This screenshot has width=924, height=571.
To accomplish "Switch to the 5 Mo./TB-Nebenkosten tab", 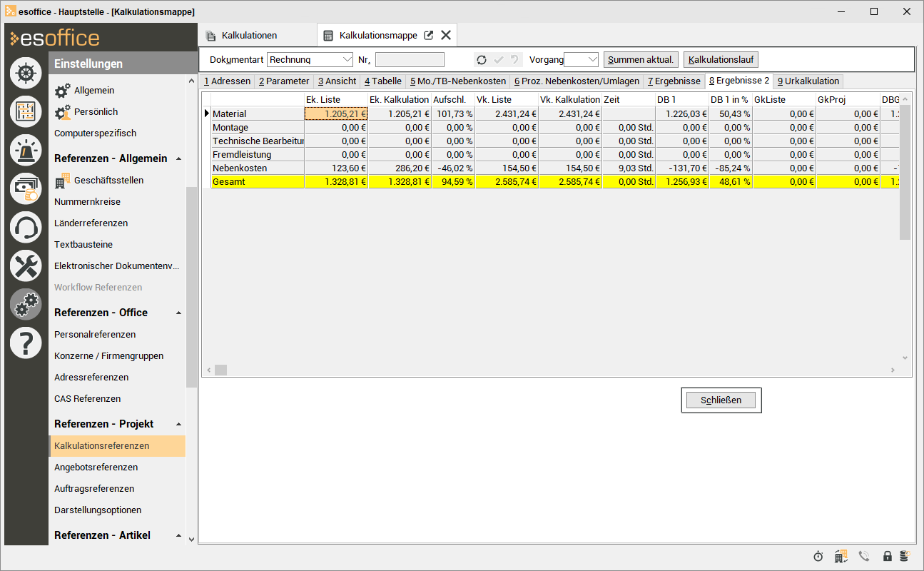I will coord(458,81).
